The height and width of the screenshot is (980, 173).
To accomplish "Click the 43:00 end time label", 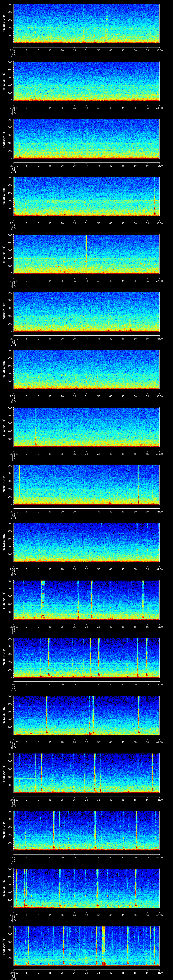I will [x=160, y=799].
